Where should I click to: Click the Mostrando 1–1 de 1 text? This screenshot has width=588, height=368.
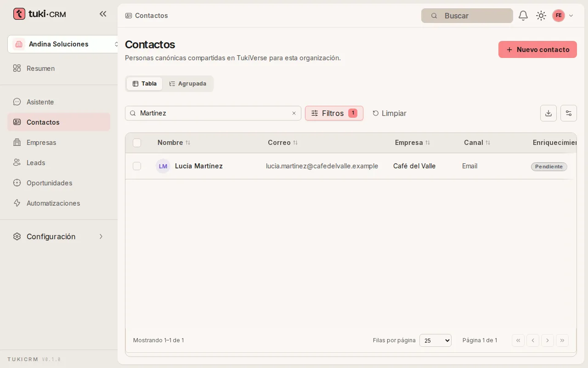coord(158,340)
